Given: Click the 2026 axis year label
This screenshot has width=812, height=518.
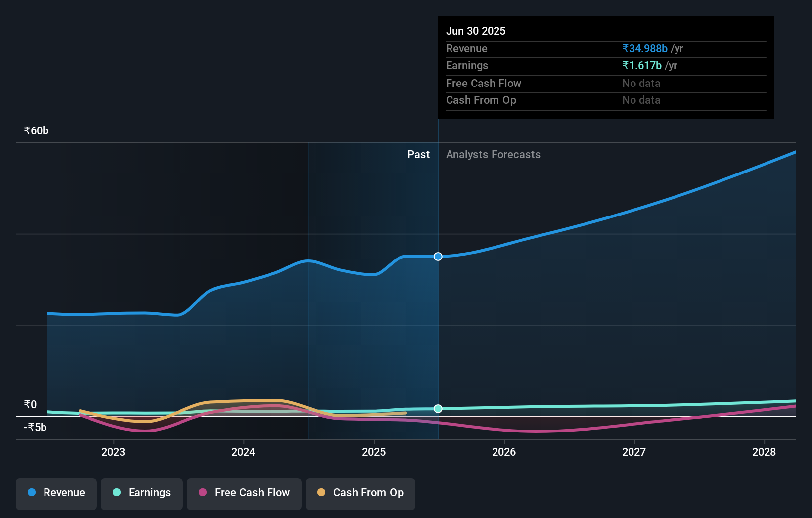Looking at the screenshot, I should coord(504,452).
